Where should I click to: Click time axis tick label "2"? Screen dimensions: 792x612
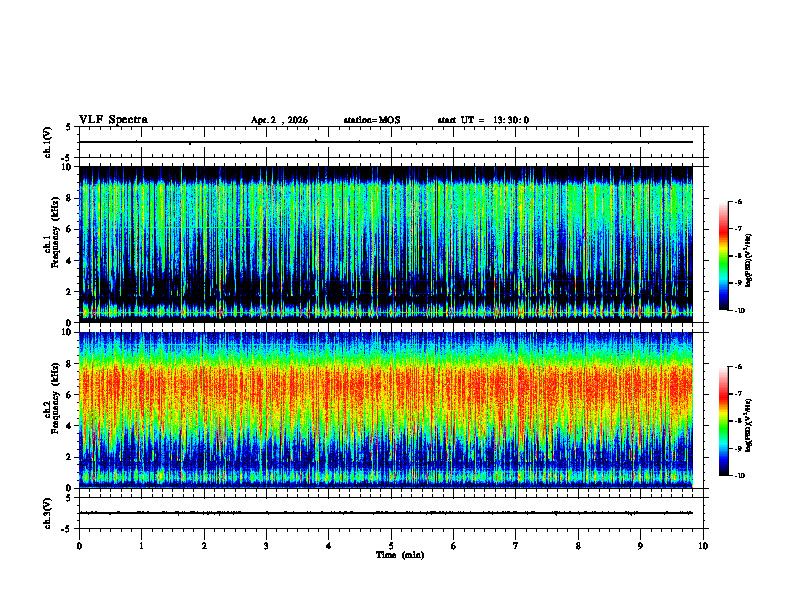tap(204, 546)
